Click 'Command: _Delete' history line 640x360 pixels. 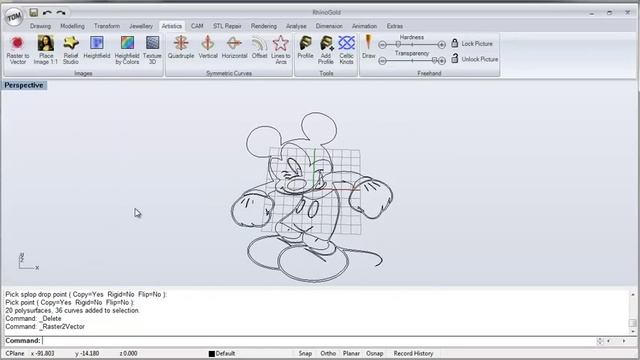tap(33, 318)
